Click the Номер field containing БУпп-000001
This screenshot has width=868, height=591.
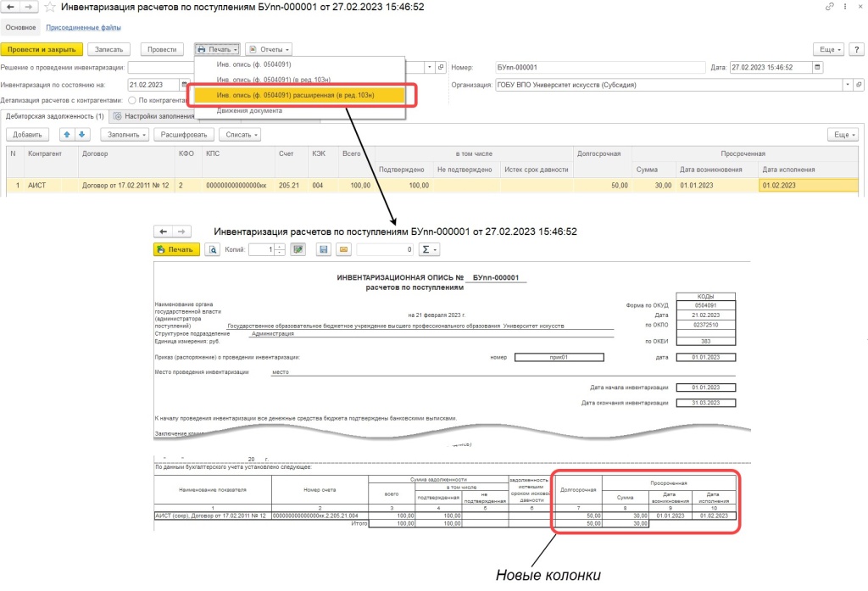tap(600, 68)
